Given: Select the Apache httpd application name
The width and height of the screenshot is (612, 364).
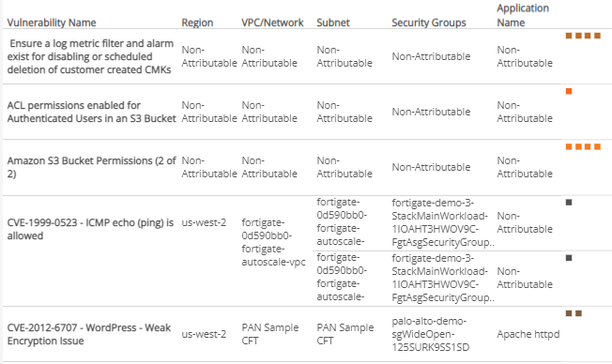Looking at the screenshot, I should 528,334.
